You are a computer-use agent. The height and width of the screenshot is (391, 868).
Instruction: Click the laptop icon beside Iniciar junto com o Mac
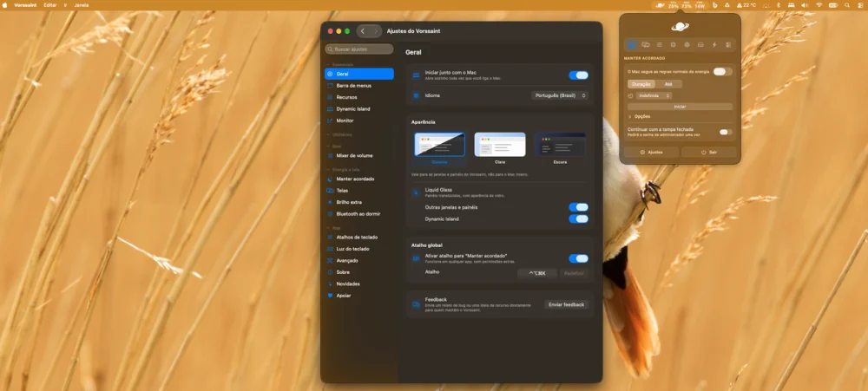(x=417, y=75)
